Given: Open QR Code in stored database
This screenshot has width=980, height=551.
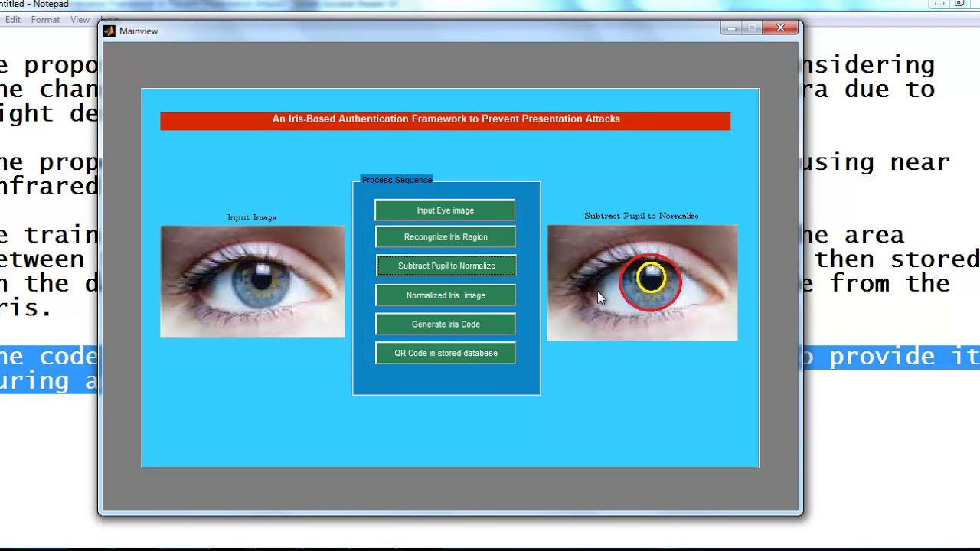Looking at the screenshot, I should [x=445, y=354].
